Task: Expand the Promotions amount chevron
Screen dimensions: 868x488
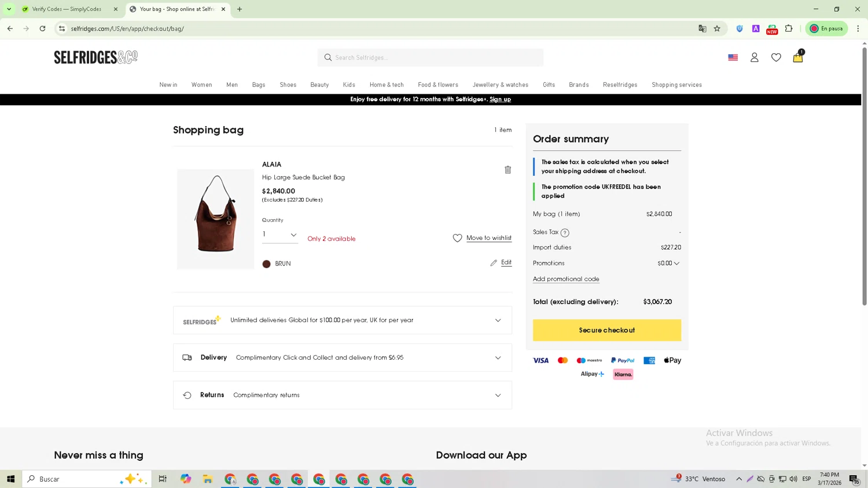Action: pos(676,263)
